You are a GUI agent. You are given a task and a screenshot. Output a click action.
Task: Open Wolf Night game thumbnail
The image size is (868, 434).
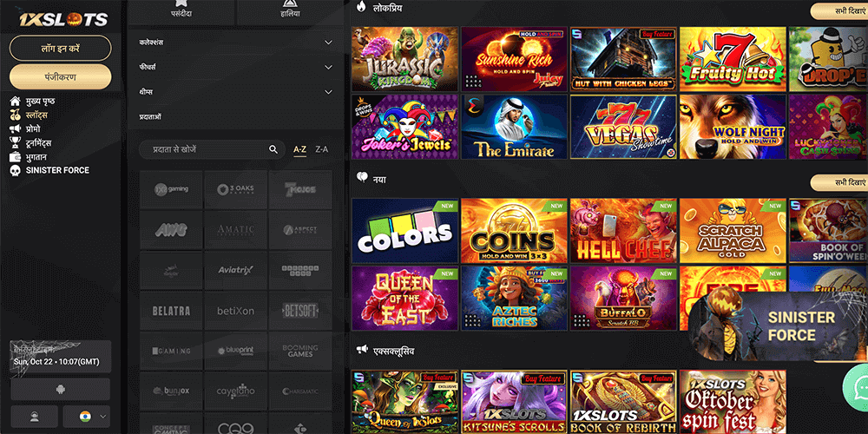733,127
